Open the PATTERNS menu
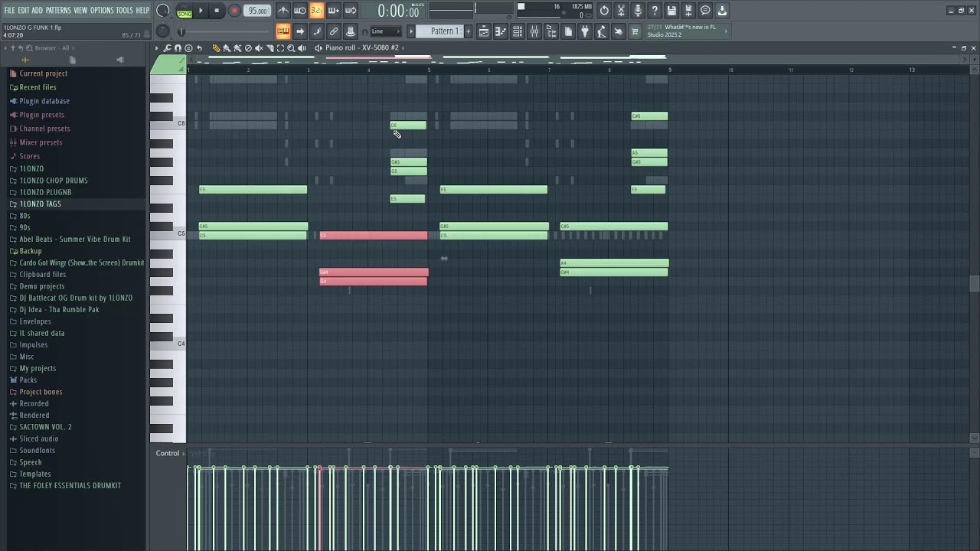This screenshot has width=980, height=551. coord(58,10)
